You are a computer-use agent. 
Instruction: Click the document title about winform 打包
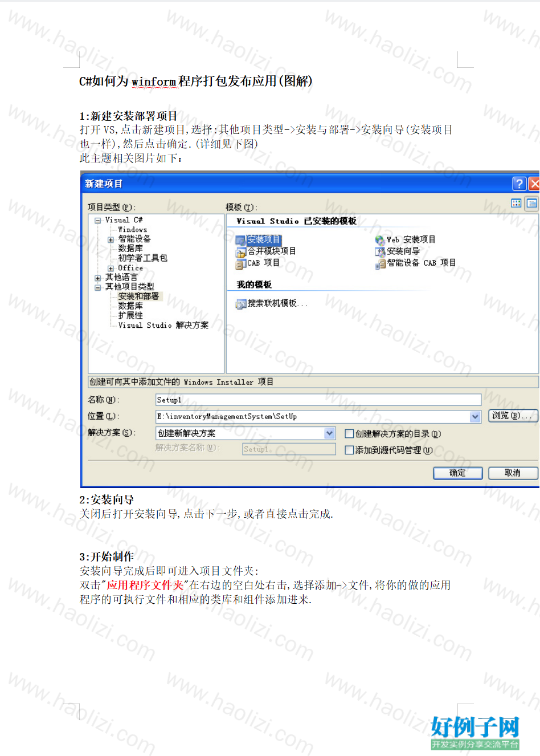pos(195,82)
